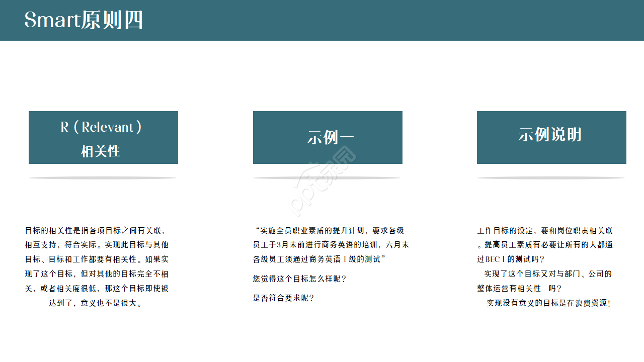Click the 相关性 text inside the first box
Screen dimensions: 644x362
[100, 150]
